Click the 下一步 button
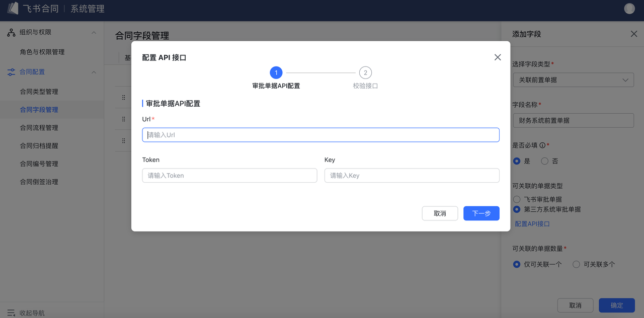The image size is (644, 318). coord(481,213)
